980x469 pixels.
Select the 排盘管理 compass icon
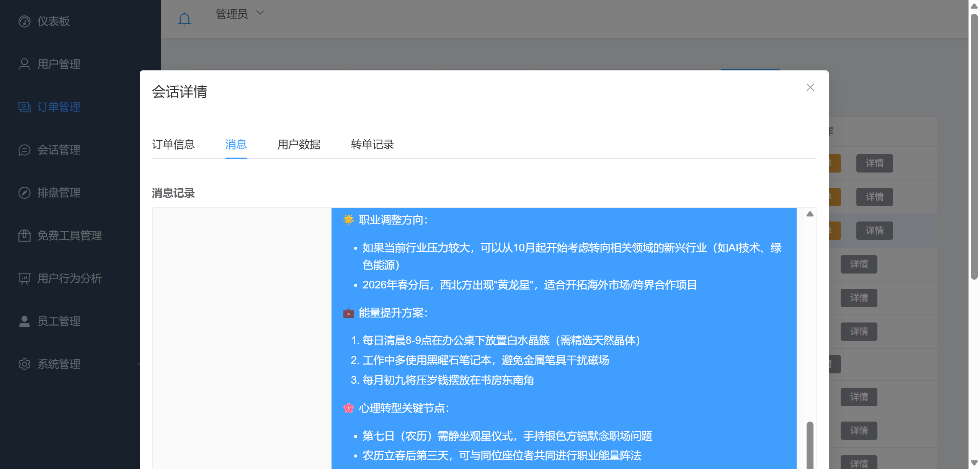[x=24, y=193]
